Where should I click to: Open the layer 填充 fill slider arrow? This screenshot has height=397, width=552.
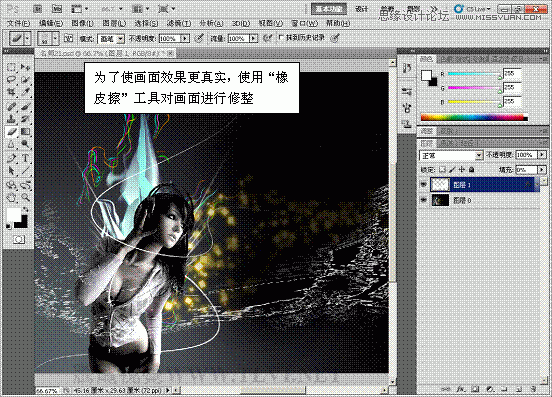[542, 170]
